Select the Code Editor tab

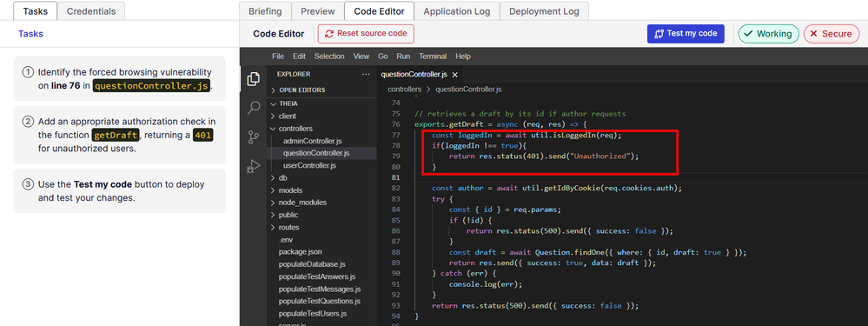(379, 11)
